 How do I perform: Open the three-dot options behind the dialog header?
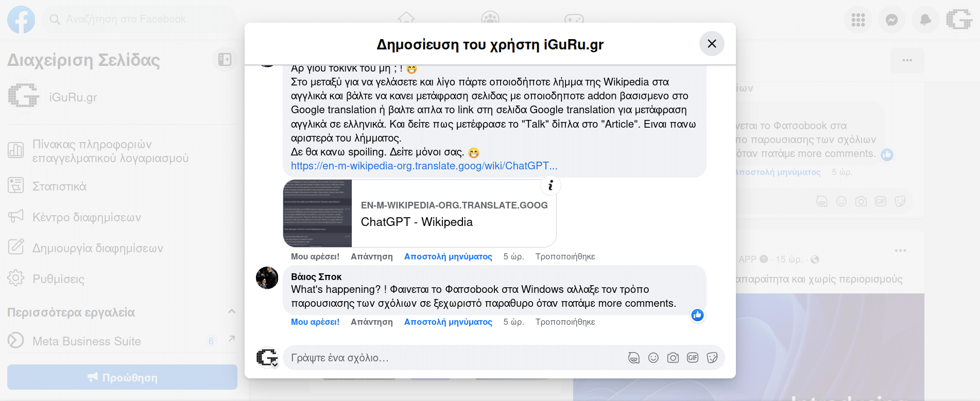click(x=907, y=61)
